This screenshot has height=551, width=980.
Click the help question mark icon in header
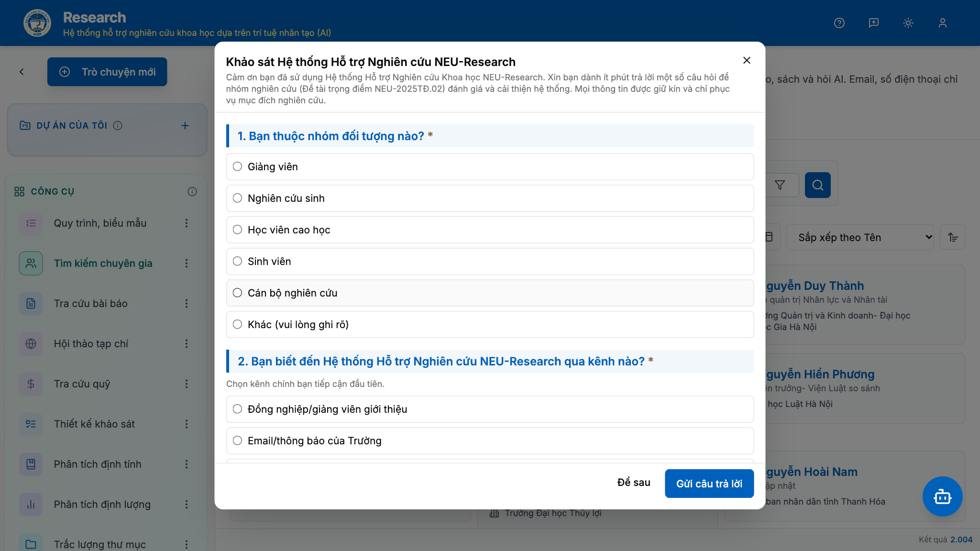[x=839, y=23]
